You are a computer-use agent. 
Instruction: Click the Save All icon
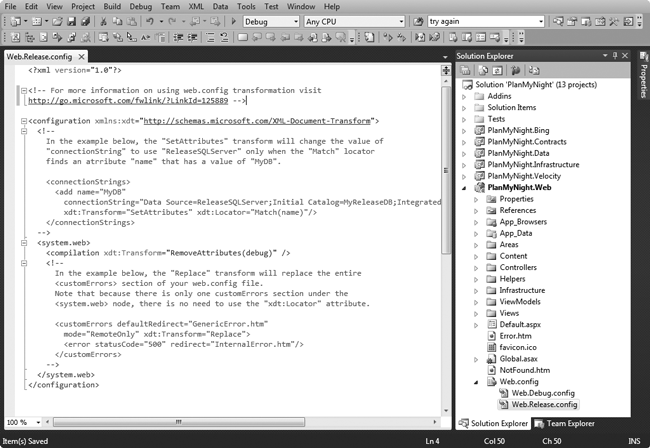point(85,22)
